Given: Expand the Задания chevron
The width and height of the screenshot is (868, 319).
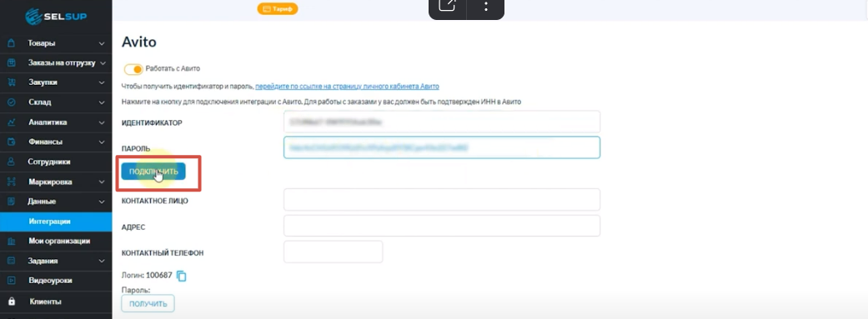Looking at the screenshot, I should 101,261.
